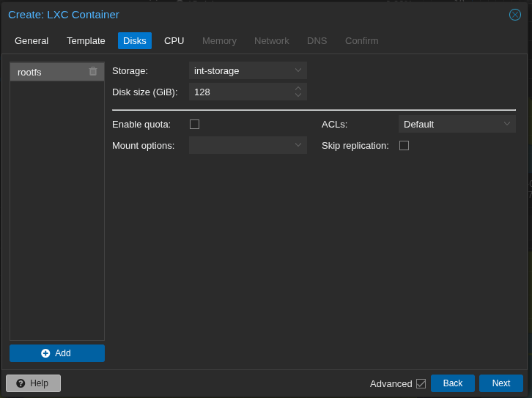Open the CPU tab
The height and width of the screenshot is (398, 532).
[174, 40]
